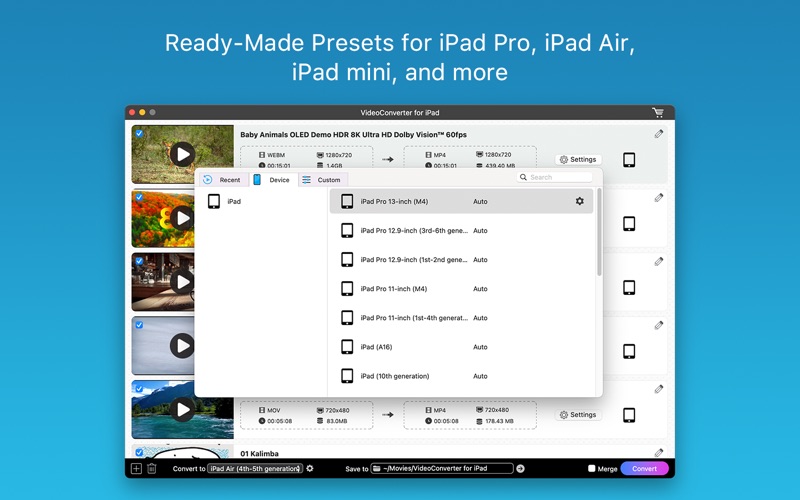This screenshot has height=500, width=800.
Task: Choose device icon for fourth video row
Action: pyautogui.click(x=629, y=351)
